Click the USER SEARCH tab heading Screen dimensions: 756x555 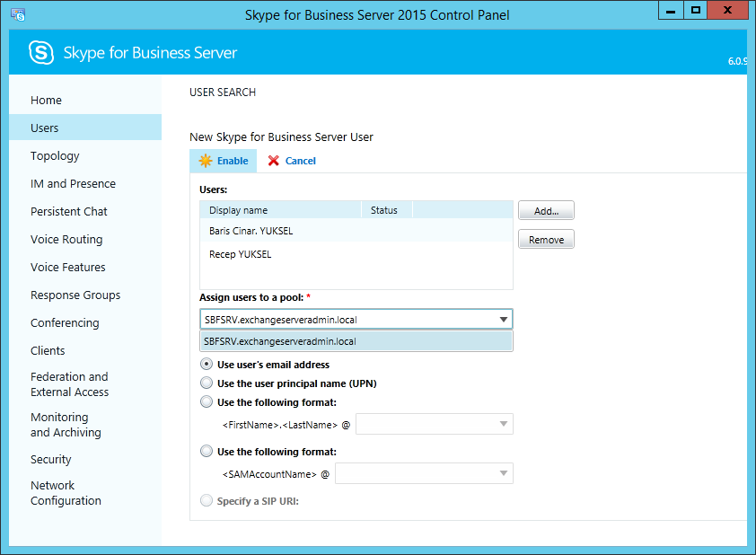click(x=223, y=92)
